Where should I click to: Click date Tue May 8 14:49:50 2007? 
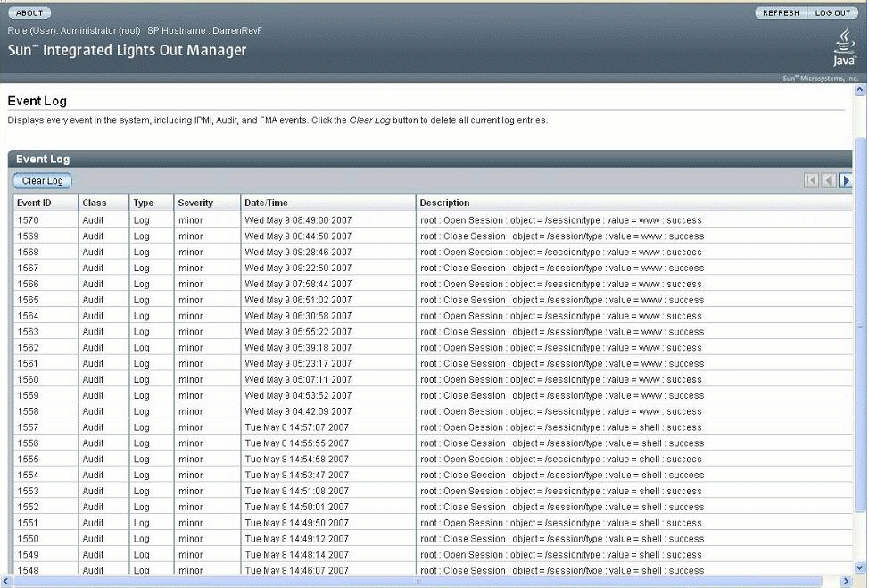click(x=297, y=523)
